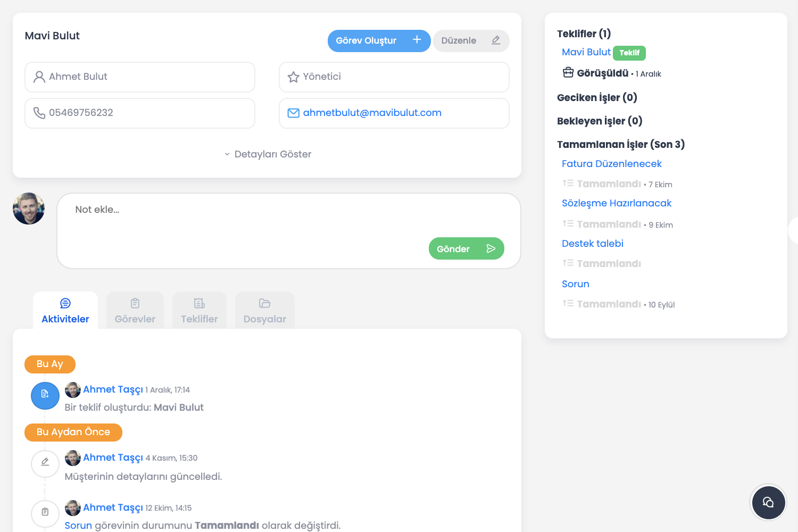Click the blue teklif activity icon
Image resolution: width=798 pixels, height=532 pixels.
(45, 395)
